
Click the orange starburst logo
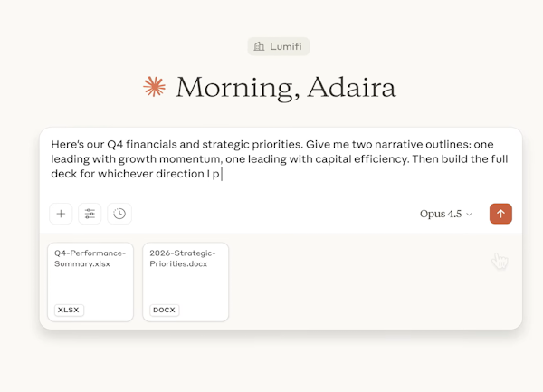155,87
